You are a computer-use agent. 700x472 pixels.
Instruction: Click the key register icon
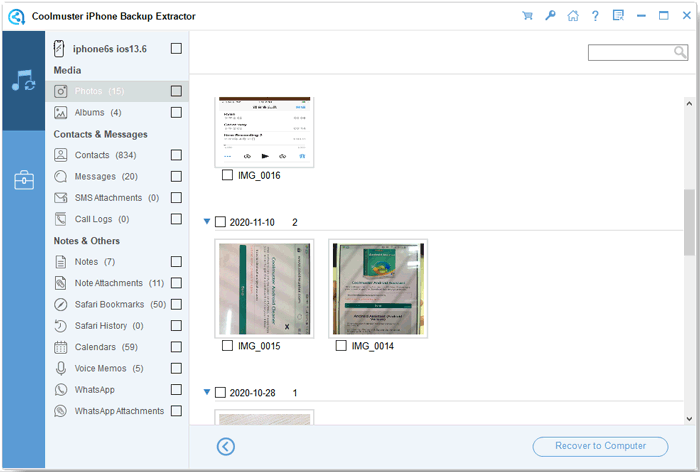coord(550,16)
